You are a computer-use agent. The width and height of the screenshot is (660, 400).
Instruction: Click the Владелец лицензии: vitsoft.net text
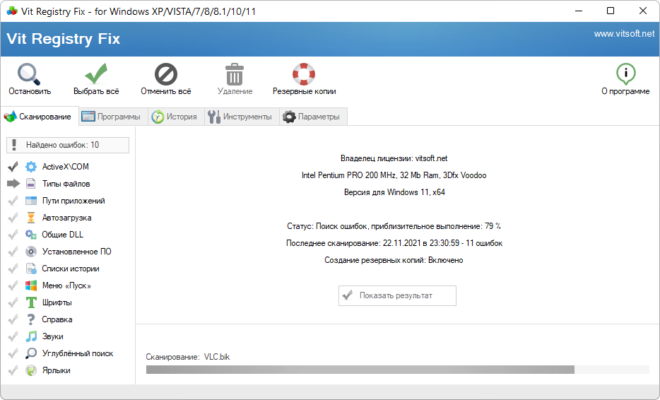coord(394,158)
